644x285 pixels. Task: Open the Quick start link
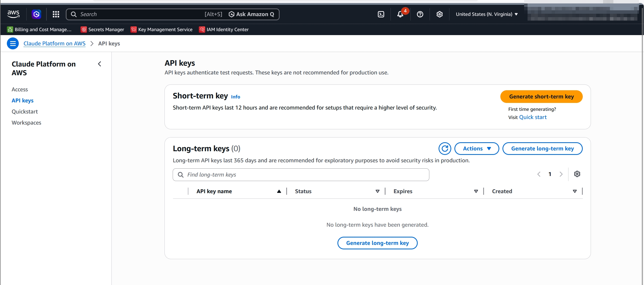(x=533, y=117)
